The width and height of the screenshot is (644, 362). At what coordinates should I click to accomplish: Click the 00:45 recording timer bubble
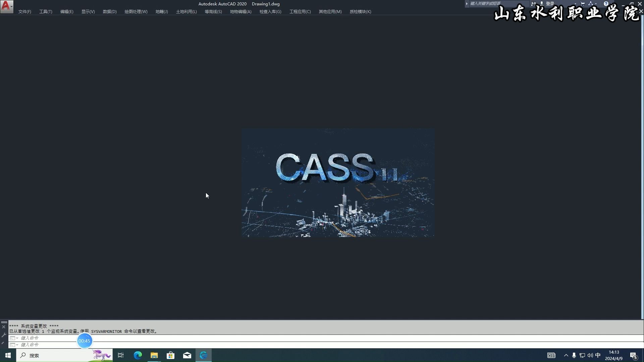point(85,341)
